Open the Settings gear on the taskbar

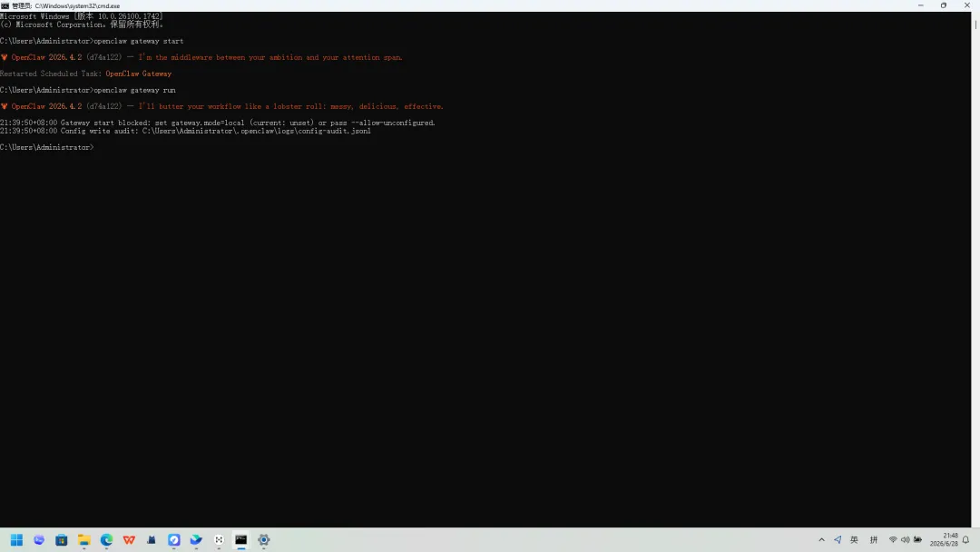[x=264, y=539]
